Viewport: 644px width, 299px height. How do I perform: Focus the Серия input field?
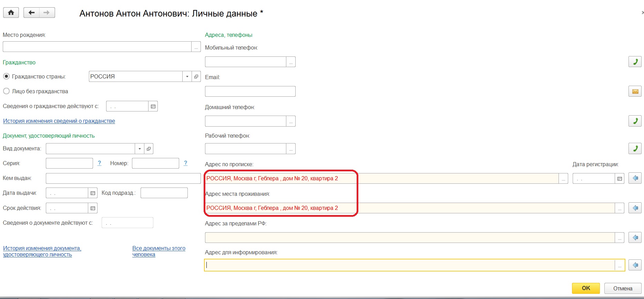[x=69, y=163]
